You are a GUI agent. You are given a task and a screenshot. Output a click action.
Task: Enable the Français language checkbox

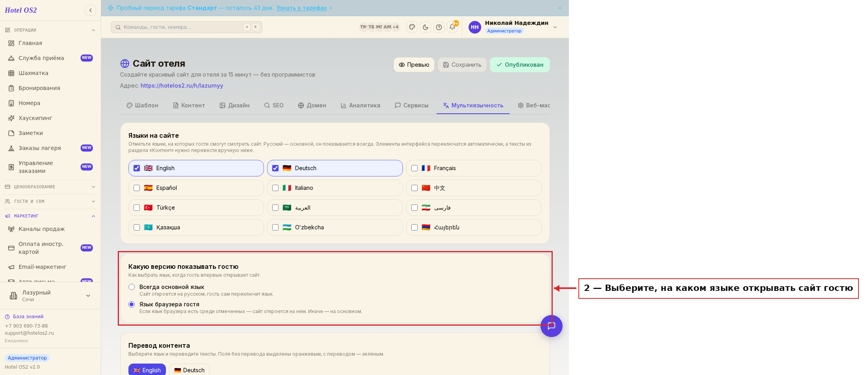[x=414, y=168]
